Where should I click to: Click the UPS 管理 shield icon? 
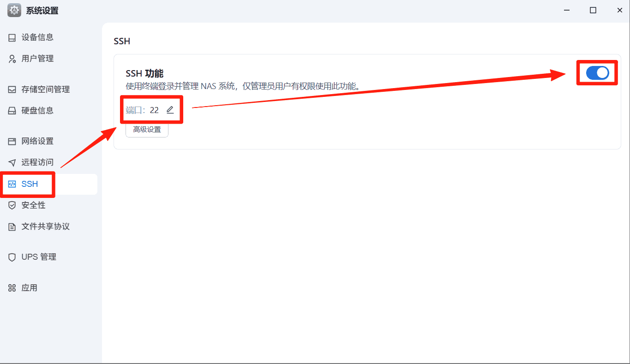click(x=12, y=257)
